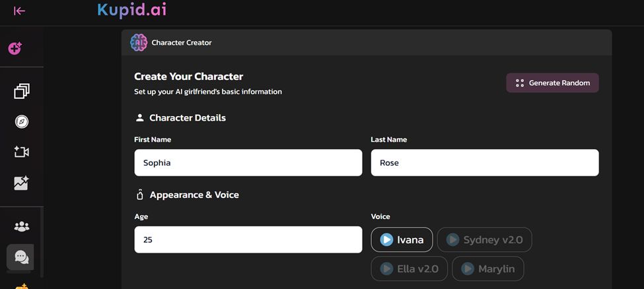This screenshot has height=289, width=644.
Task: Open the group community icon
Action: [22, 227]
